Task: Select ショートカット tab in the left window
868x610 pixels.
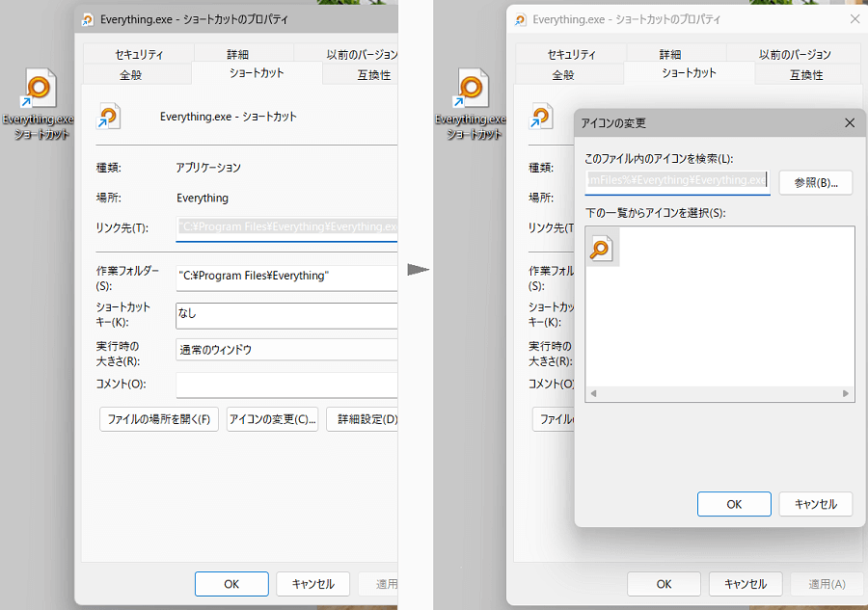Action: point(257,73)
